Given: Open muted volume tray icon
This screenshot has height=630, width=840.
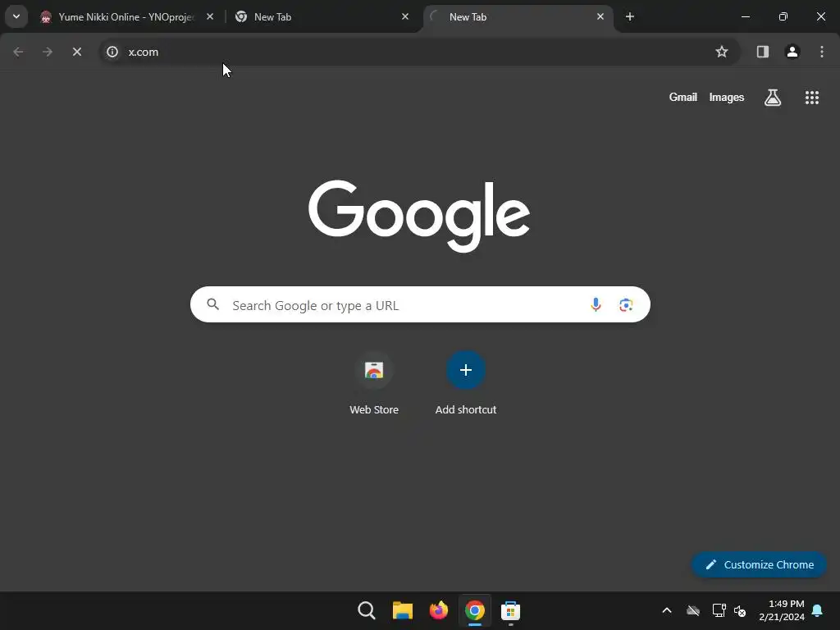Looking at the screenshot, I should point(740,610).
